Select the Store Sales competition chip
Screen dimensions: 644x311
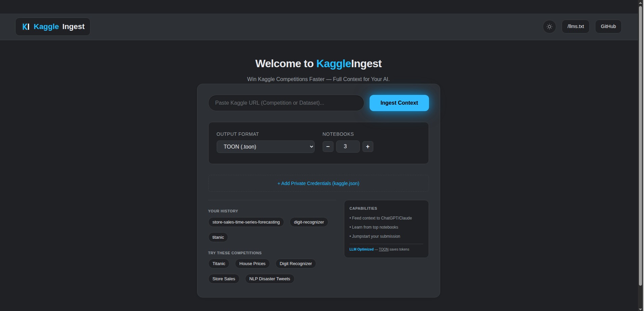[x=224, y=279]
